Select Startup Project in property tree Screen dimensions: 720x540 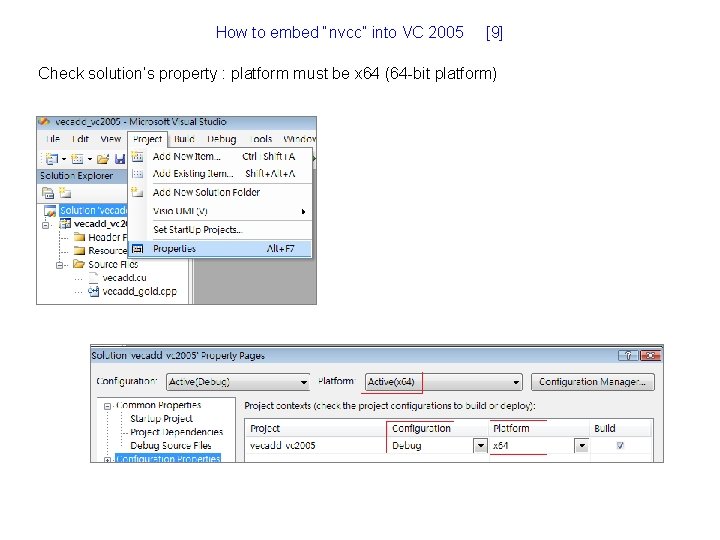(x=161, y=419)
